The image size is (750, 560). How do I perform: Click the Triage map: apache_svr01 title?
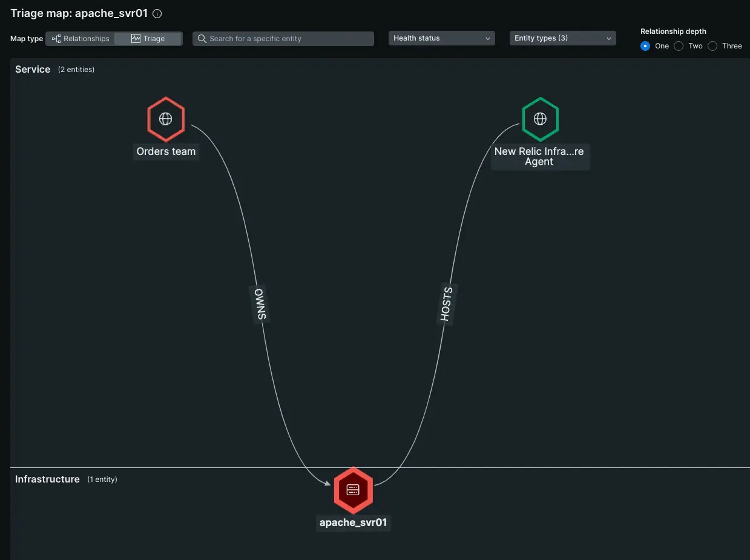(79, 13)
